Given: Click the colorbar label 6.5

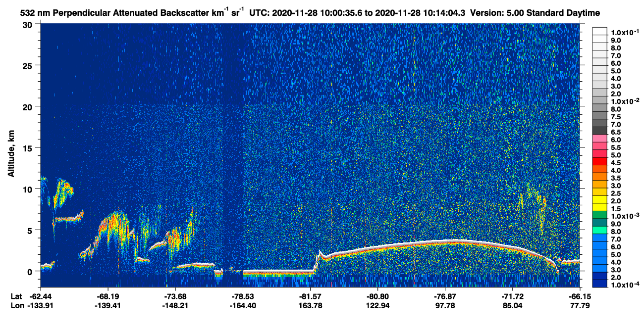Looking at the screenshot, I should click(x=616, y=133).
